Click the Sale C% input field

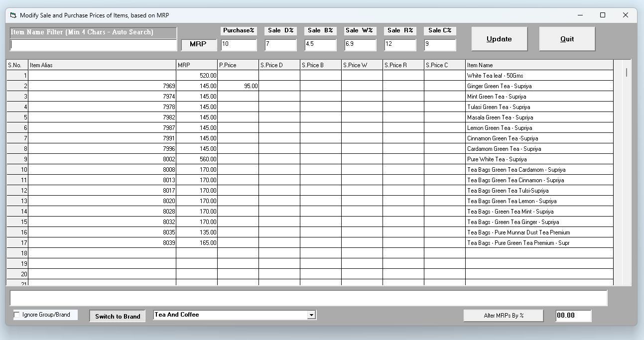pyautogui.click(x=440, y=45)
